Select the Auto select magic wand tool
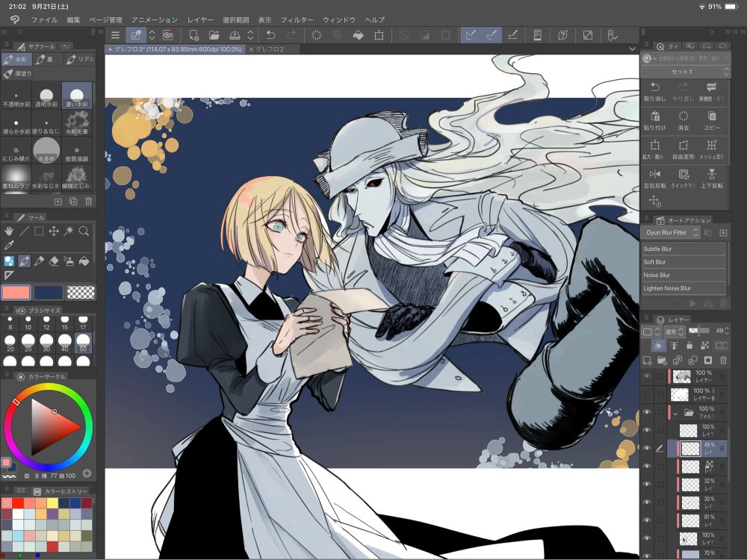Viewport: 747px width, 560px height. point(69,231)
